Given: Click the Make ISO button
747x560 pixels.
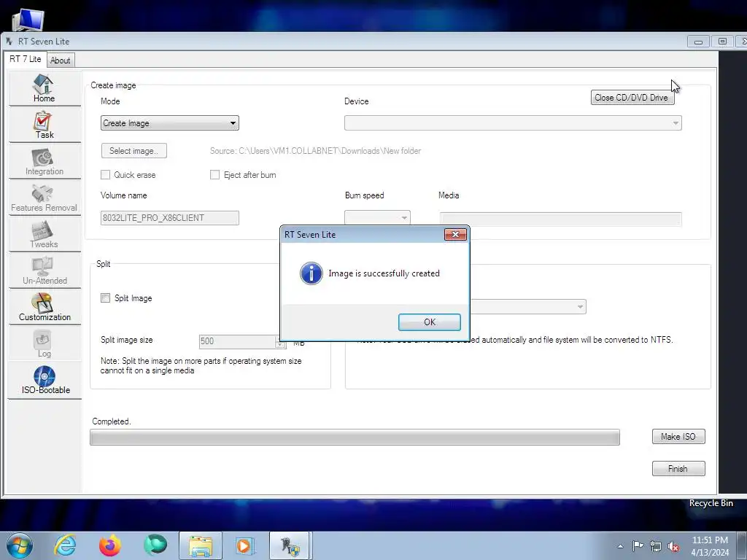Looking at the screenshot, I should tap(678, 437).
